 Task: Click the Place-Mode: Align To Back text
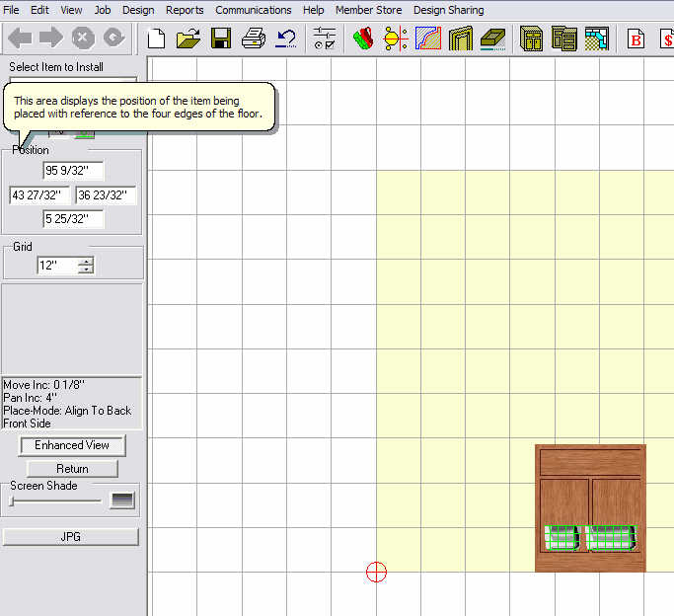(67, 411)
